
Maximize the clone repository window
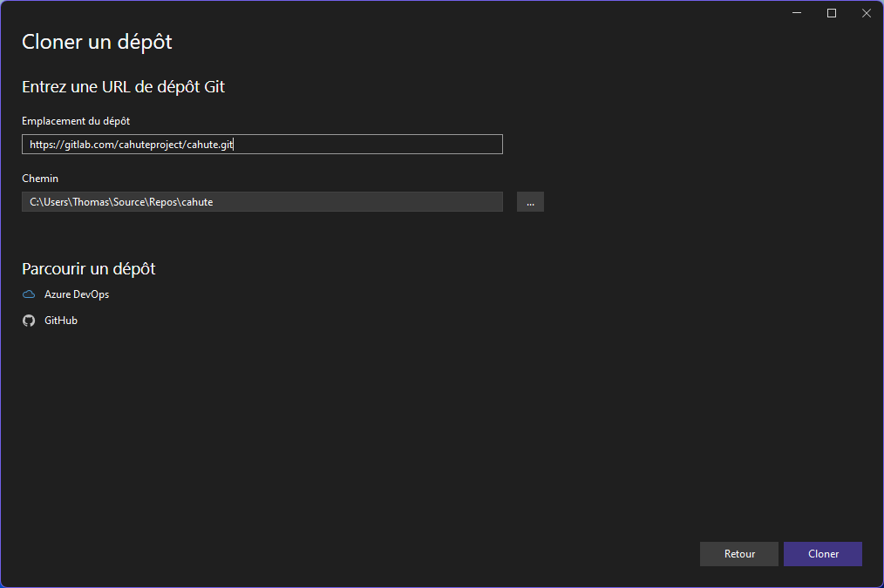[832, 13]
